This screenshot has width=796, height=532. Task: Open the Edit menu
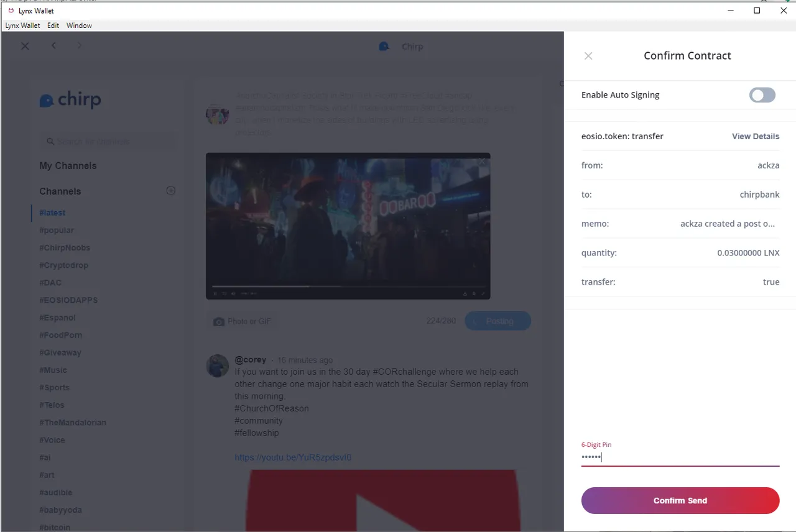click(53, 25)
